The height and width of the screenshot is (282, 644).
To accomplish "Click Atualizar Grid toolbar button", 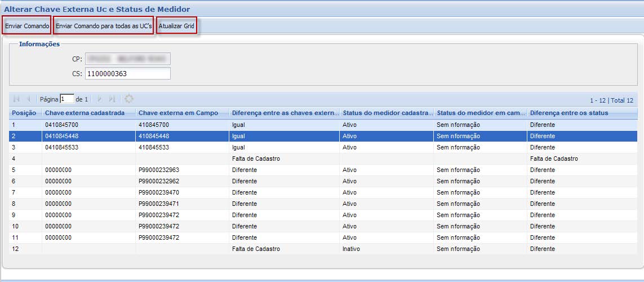I will (177, 26).
